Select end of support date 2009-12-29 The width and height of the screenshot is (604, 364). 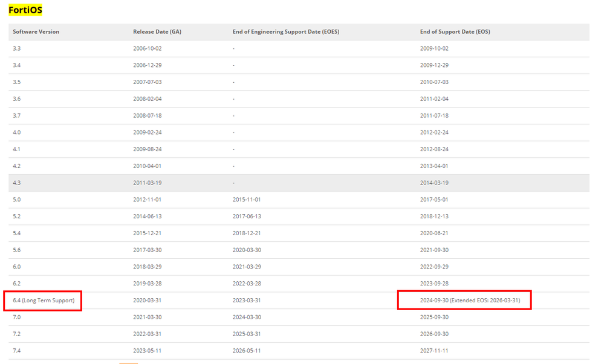(x=434, y=65)
